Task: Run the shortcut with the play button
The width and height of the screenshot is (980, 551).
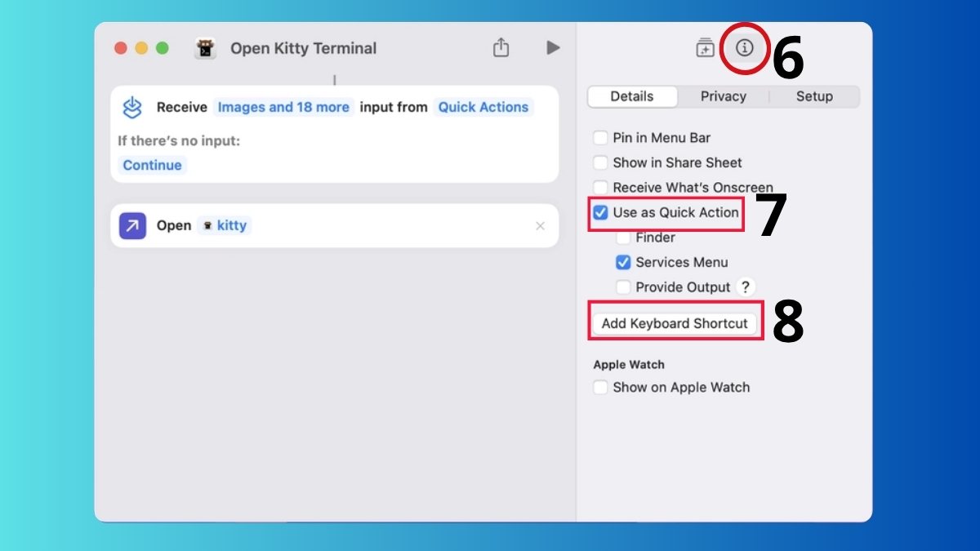Action: [x=553, y=47]
